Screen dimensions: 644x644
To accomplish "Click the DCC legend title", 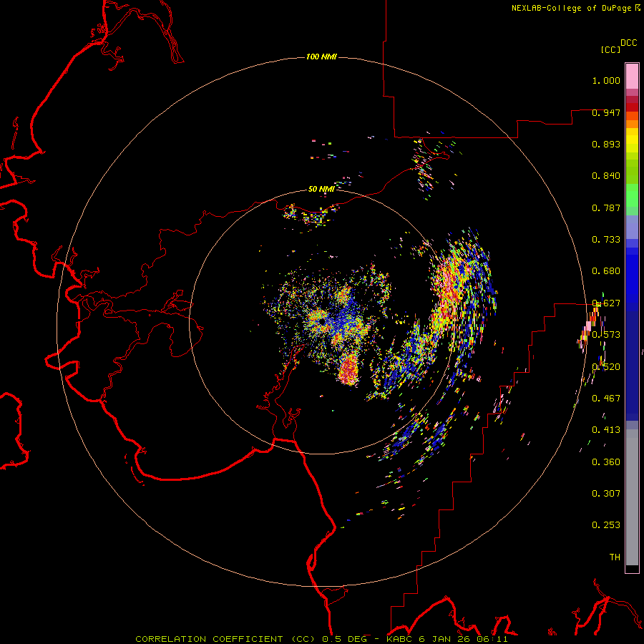I will pos(629,43).
